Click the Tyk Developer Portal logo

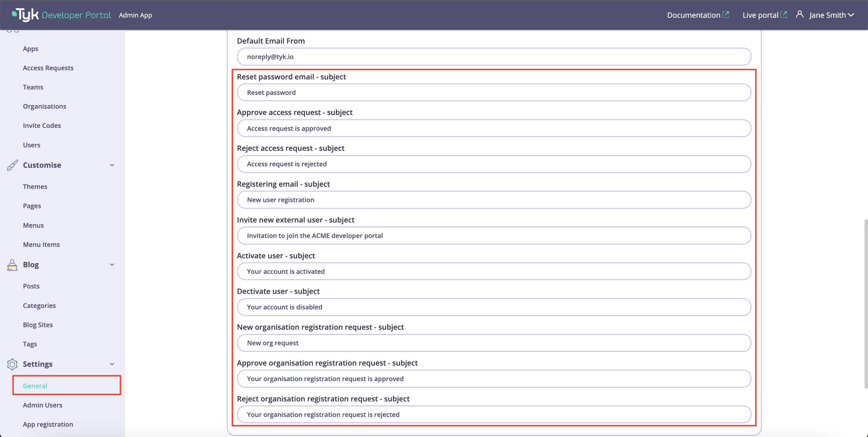click(61, 15)
